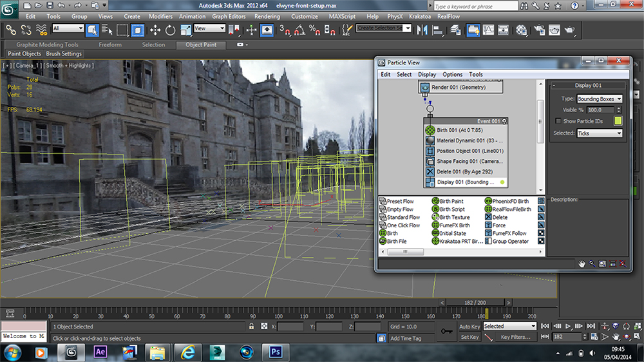The image size is (644, 362).
Task: Select the Select and Link tool
Action: (11, 30)
